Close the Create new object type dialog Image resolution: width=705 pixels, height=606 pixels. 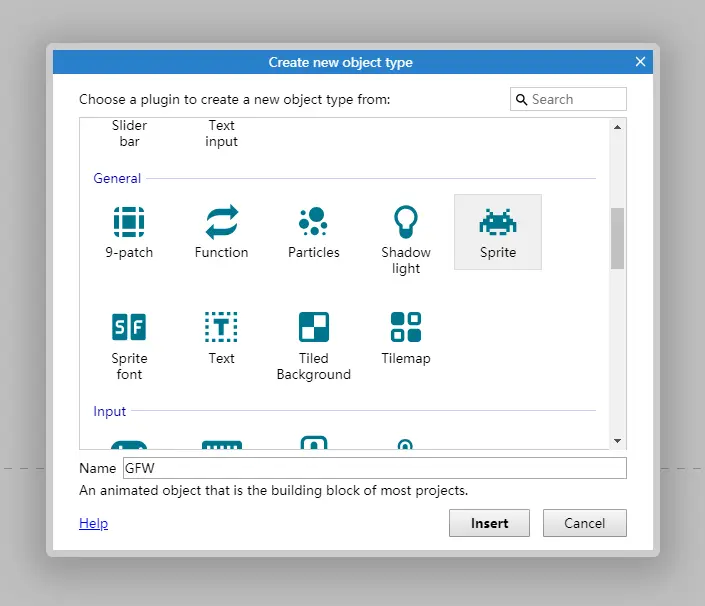click(x=640, y=62)
